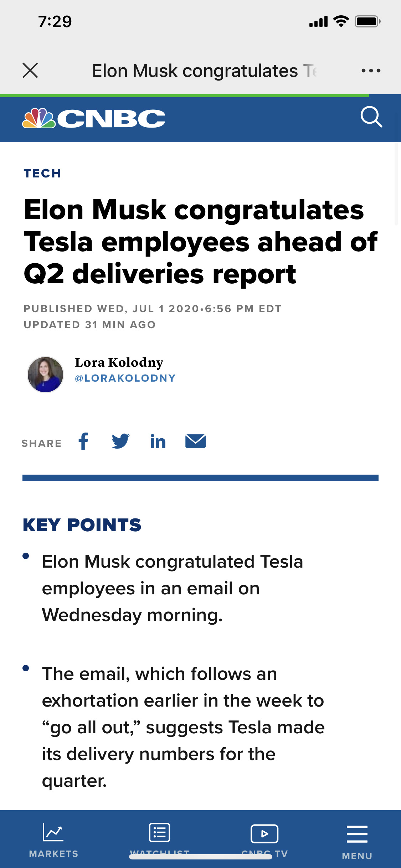Tap the article headline about Elon Musk
Image resolution: width=401 pixels, height=868 pixels.
pos(200,242)
